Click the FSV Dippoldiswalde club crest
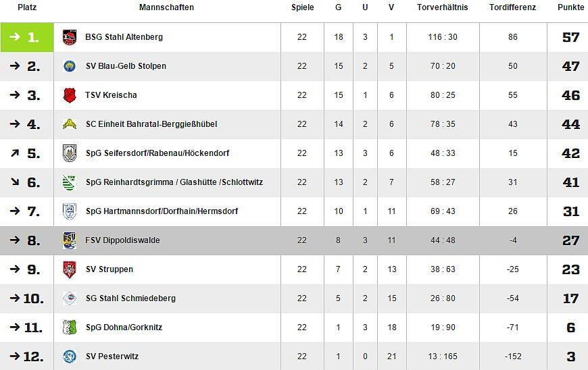The image size is (588, 370). 70,240
